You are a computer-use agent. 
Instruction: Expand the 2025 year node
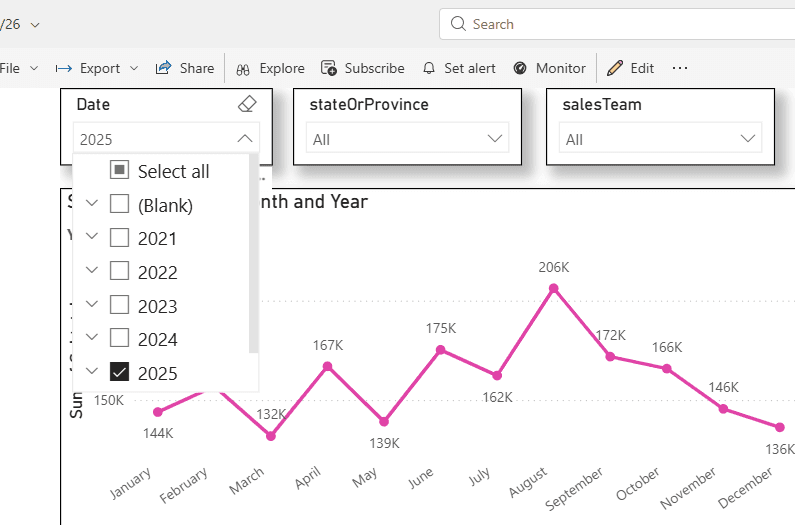point(92,371)
